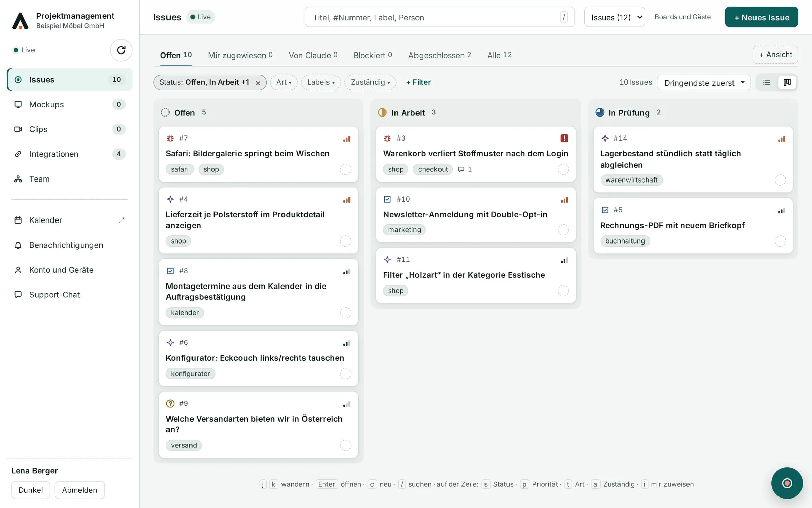The height and width of the screenshot is (508, 812).
Task: Open Kalender external link arrow
Action: pyautogui.click(x=122, y=220)
